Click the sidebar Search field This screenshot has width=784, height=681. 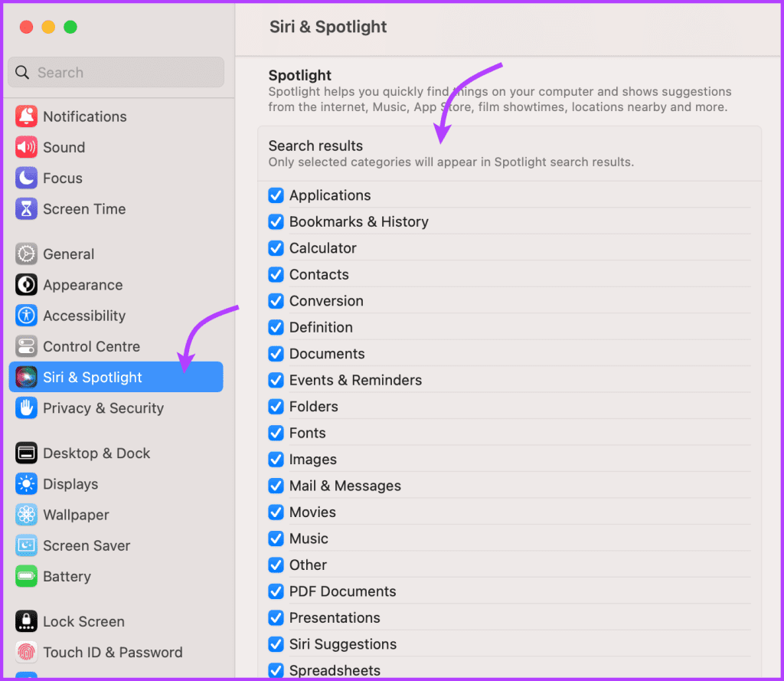pos(116,73)
